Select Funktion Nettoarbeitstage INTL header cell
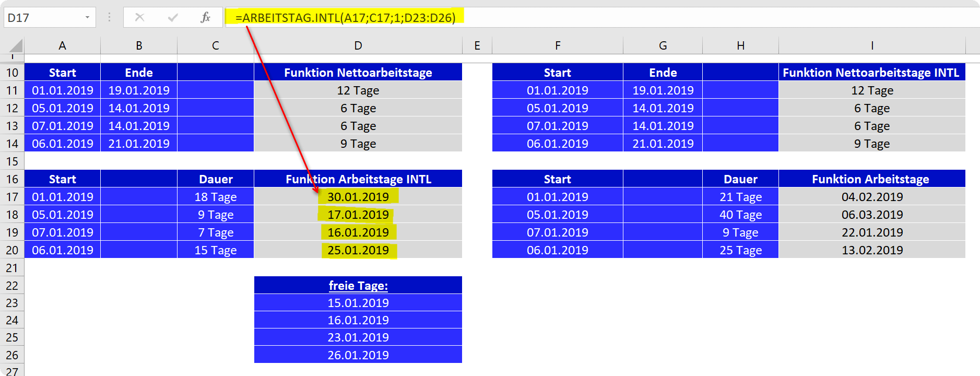The width and height of the screenshot is (980, 376). [x=872, y=72]
